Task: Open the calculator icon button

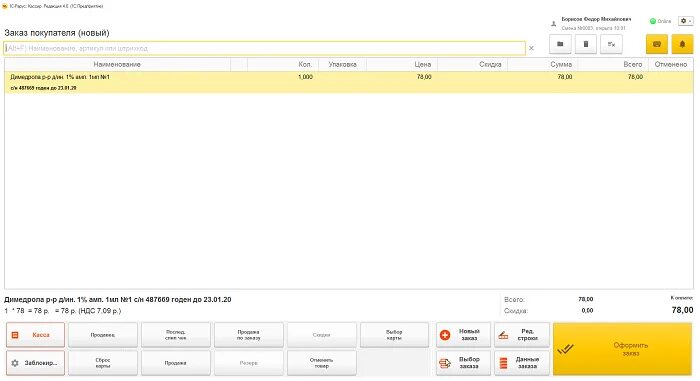Action: (586, 44)
